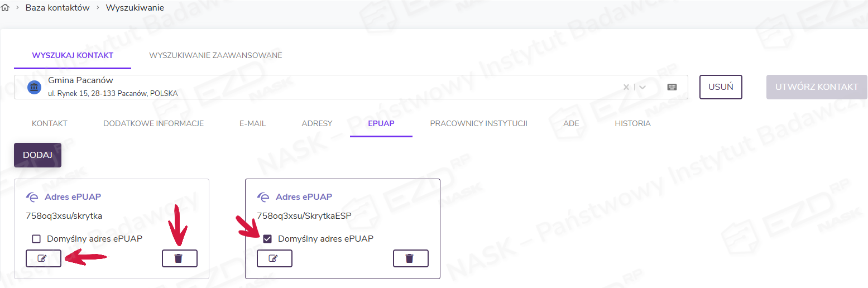Enable default ePUAP for 758oq3xsu/skrytka
The width and height of the screenshot is (868, 288).
[36, 239]
